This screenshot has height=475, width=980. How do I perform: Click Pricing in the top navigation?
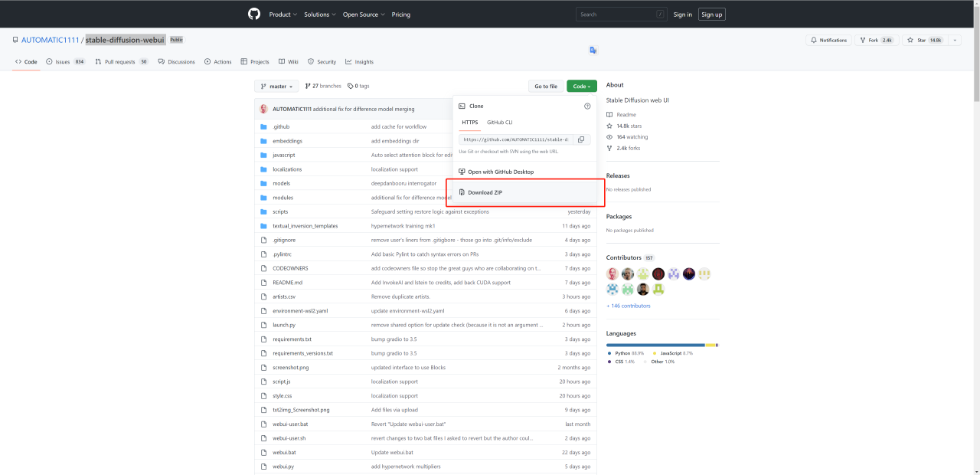pyautogui.click(x=401, y=15)
